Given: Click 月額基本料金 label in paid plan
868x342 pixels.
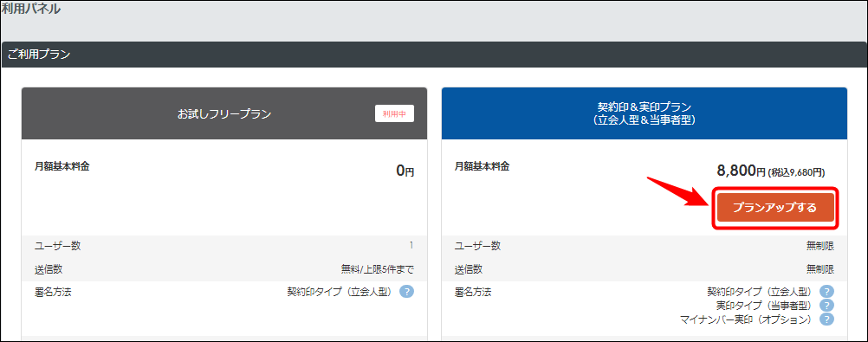Looking at the screenshot, I should click(x=482, y=166).
